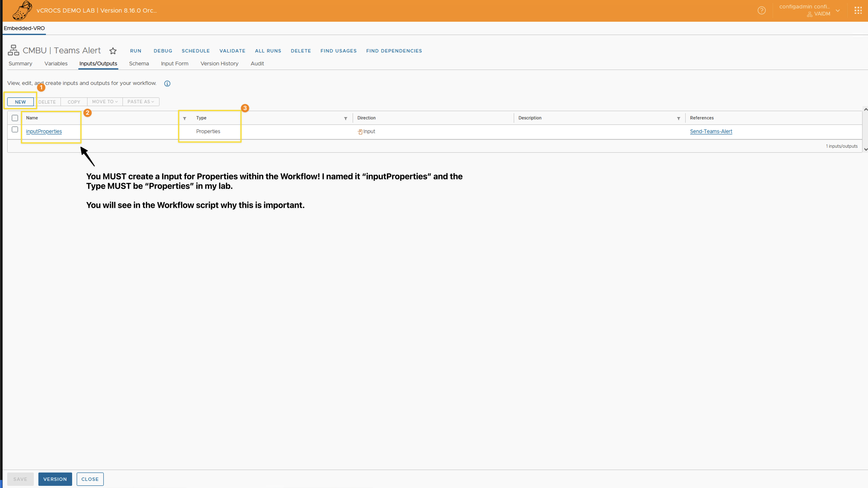Open the Variables tab
The height and width of the screenshot is (488, 868).
56,64
